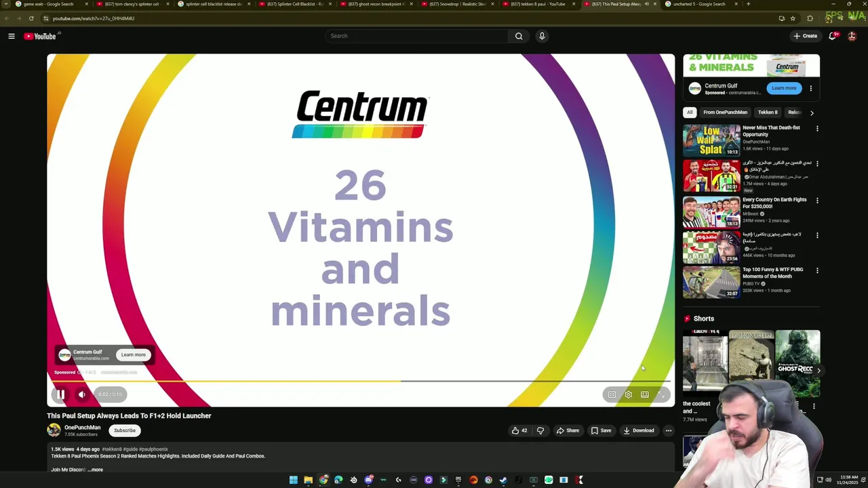Click the browser address bar URL

[x=93, y=18]
